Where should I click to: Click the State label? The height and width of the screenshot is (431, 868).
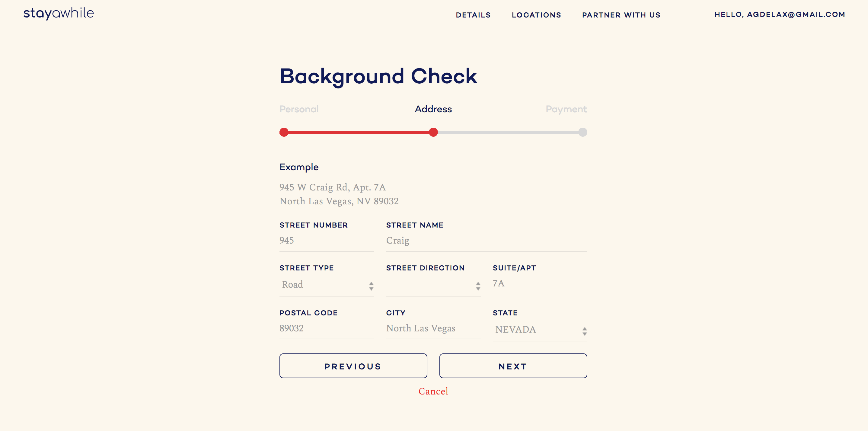tap(505, 313)
